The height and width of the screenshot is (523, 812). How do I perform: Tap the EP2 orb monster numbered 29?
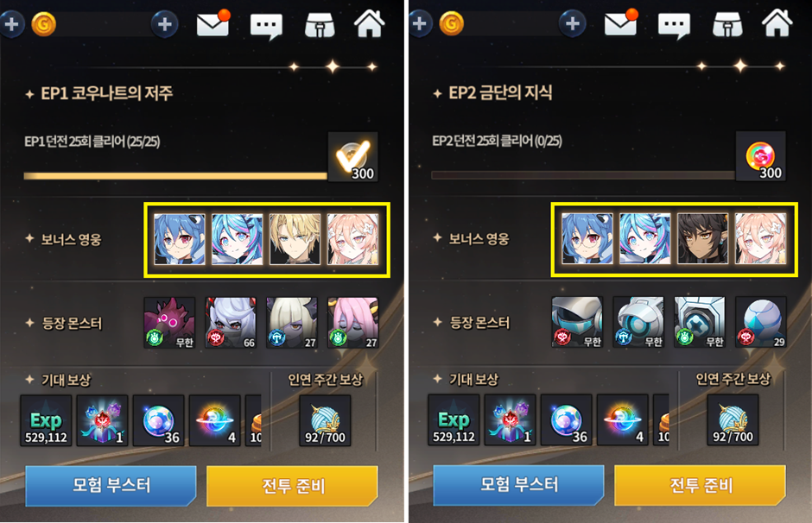click(x=761, y=322)
